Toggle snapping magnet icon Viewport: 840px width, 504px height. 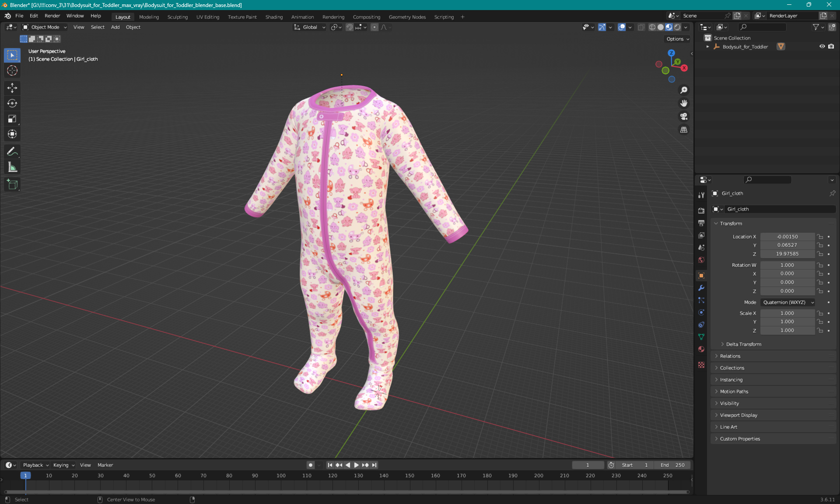pyautogui.click(x=350, y=27)
